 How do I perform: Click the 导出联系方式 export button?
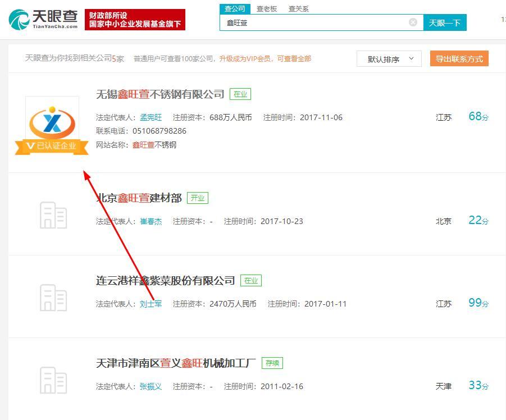(459, 59)
